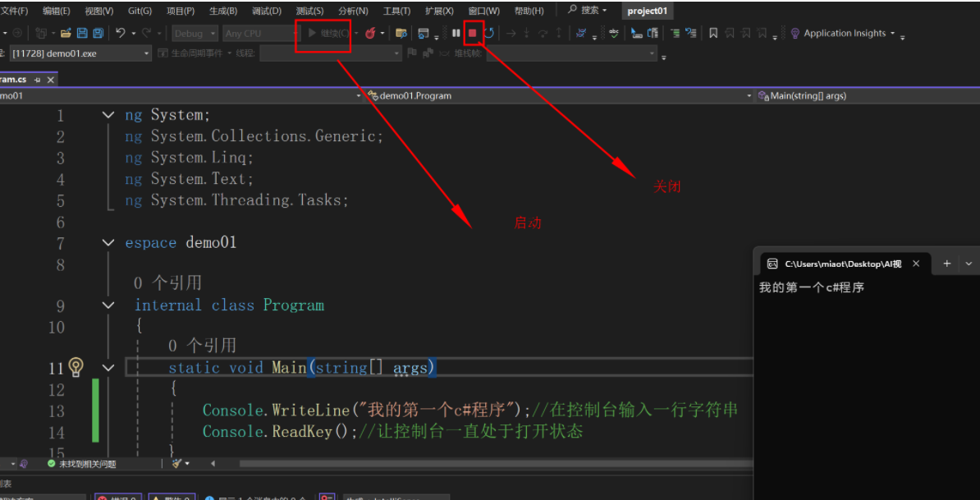Pause debugging with the pause icon

click(x=456, y=33)
